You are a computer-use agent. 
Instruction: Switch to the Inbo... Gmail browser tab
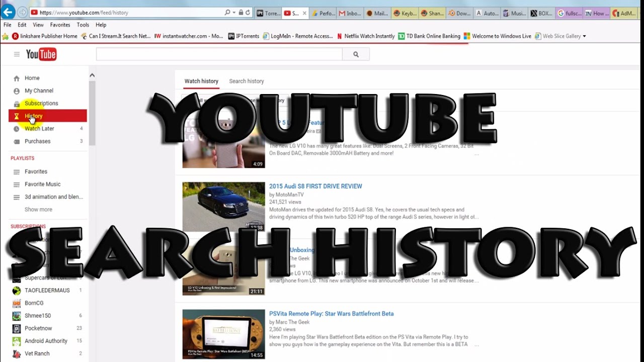tap(350, 14)
